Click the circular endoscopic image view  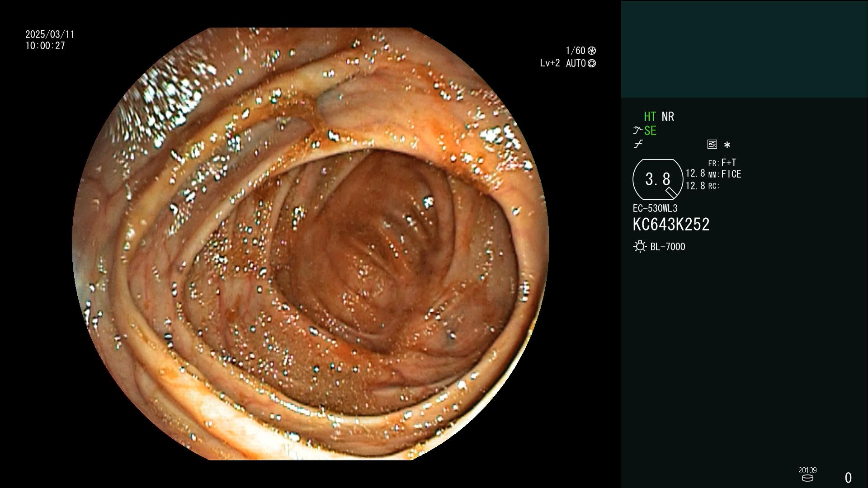pyautogui.click(x=310, y=244)
